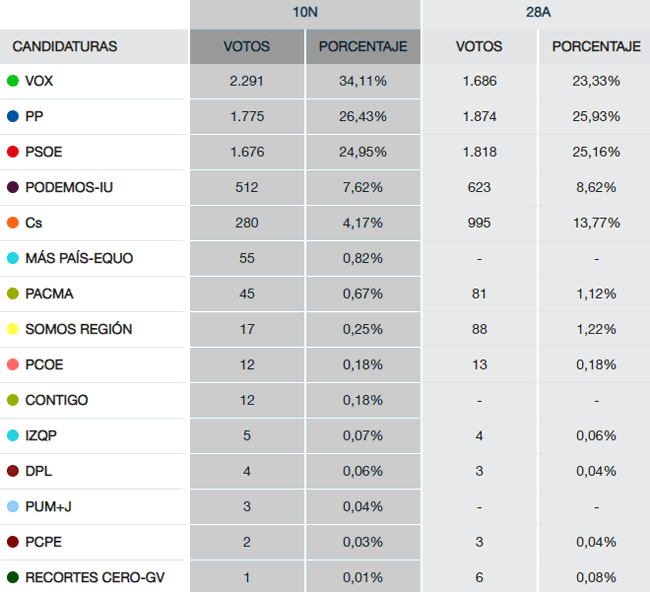Click the green VOX party color dot

(x=13, y=81)
